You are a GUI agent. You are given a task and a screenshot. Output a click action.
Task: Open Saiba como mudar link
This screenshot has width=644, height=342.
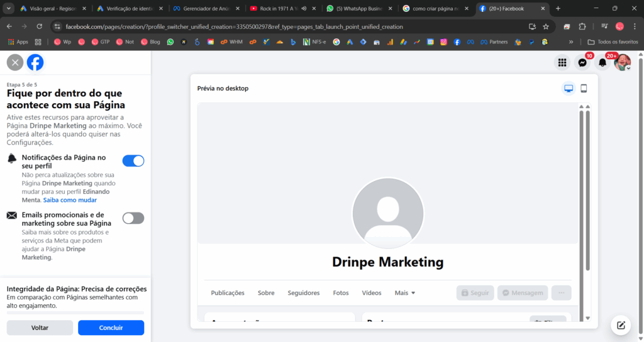pos(70,200)
